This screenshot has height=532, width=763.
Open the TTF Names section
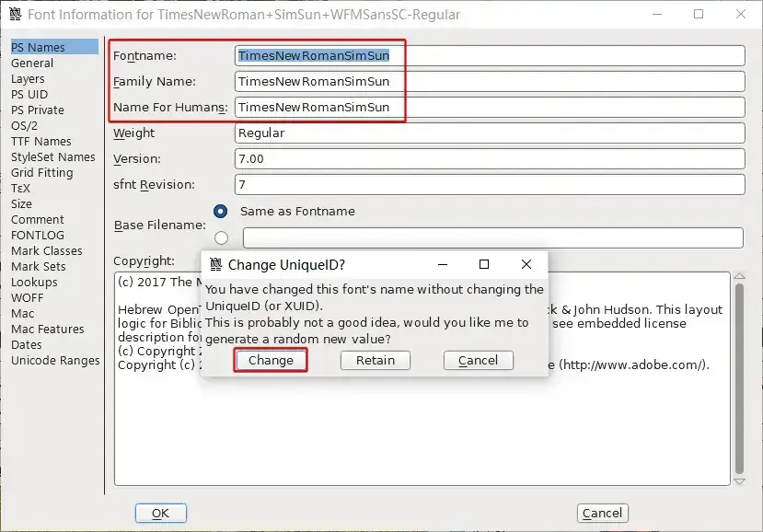pyautogui.click(x=40, y=141)
